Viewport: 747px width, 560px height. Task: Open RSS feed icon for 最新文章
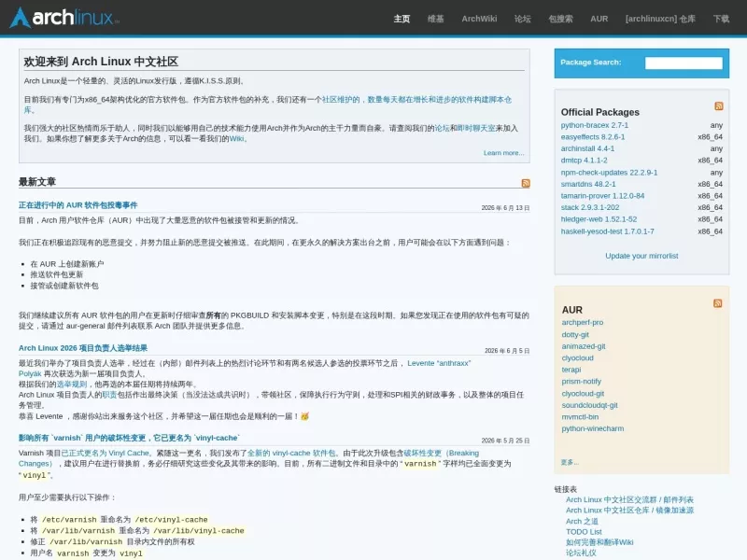[526, 183]
